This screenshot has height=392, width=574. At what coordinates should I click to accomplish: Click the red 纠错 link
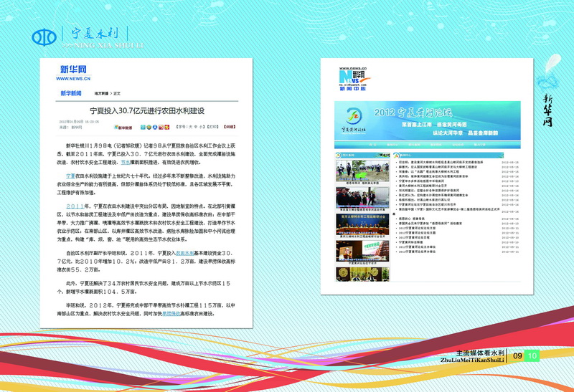230,127
